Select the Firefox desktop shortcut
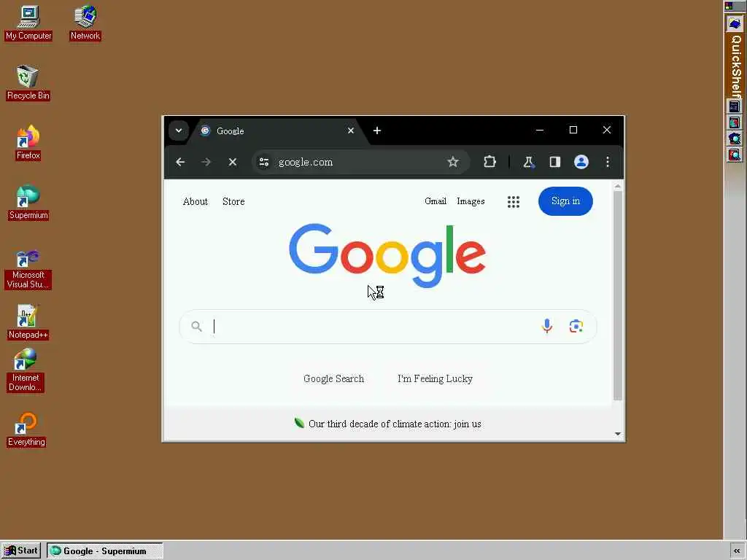The width and height of the screenshot is (747, 560). tap(28, 142)
